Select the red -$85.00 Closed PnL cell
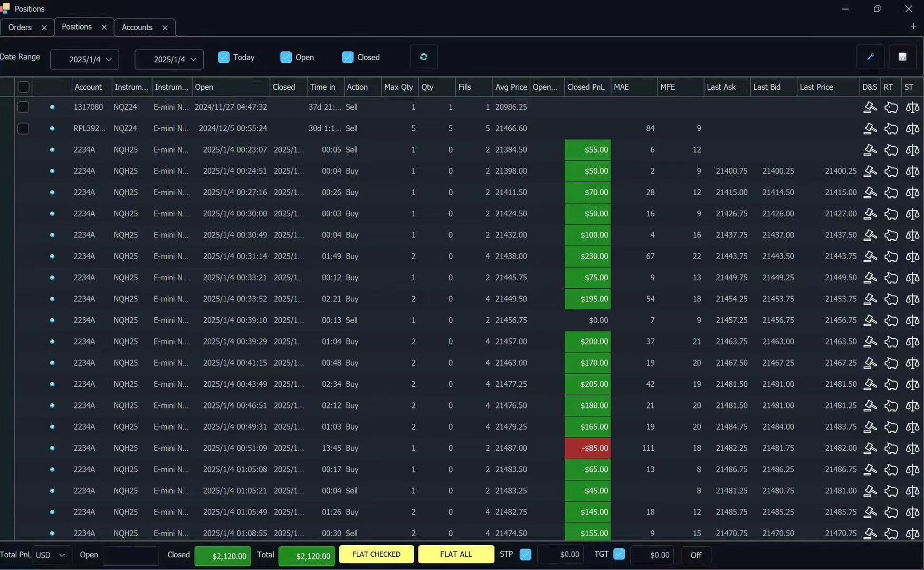 click(588, 448)
